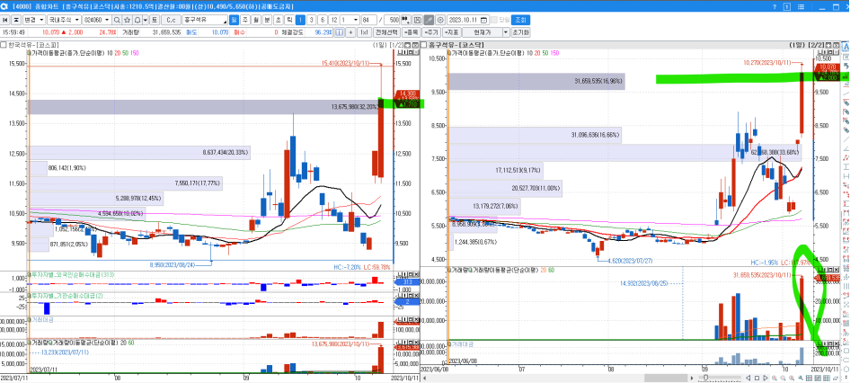The width and height of the screenshot is (868, 383).
Task: Click the zoom slider handle below chart
Action: pos(705,378)
